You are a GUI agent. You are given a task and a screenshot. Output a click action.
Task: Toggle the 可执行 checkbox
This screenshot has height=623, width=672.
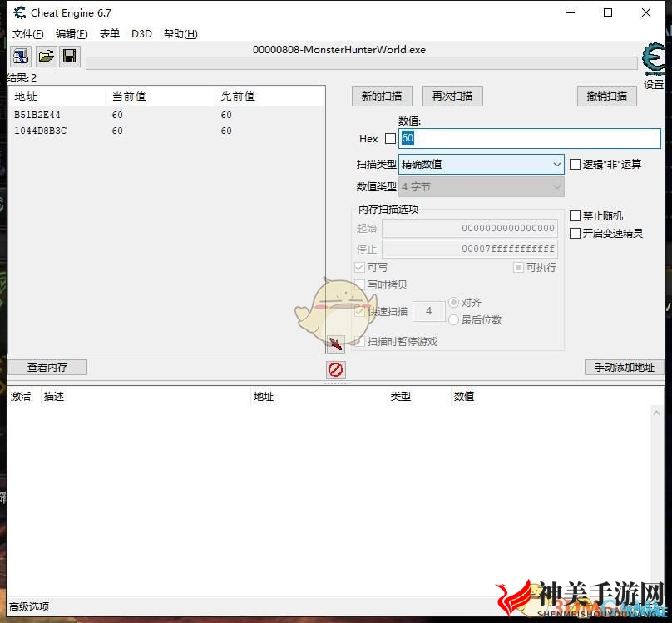click(518, 268)
